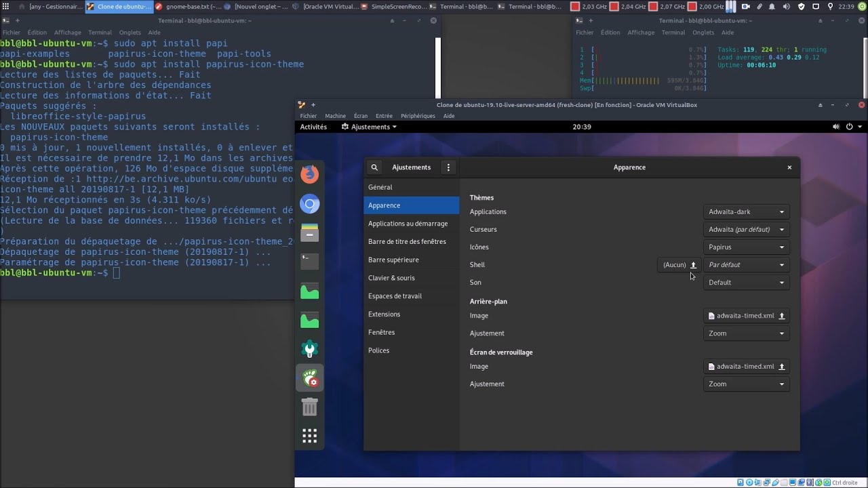Image resolution: width=868 pixels, height=488 pixels.
Task: Select Fenêtres in Ajustements sidebar
Action: coord(412,332)
